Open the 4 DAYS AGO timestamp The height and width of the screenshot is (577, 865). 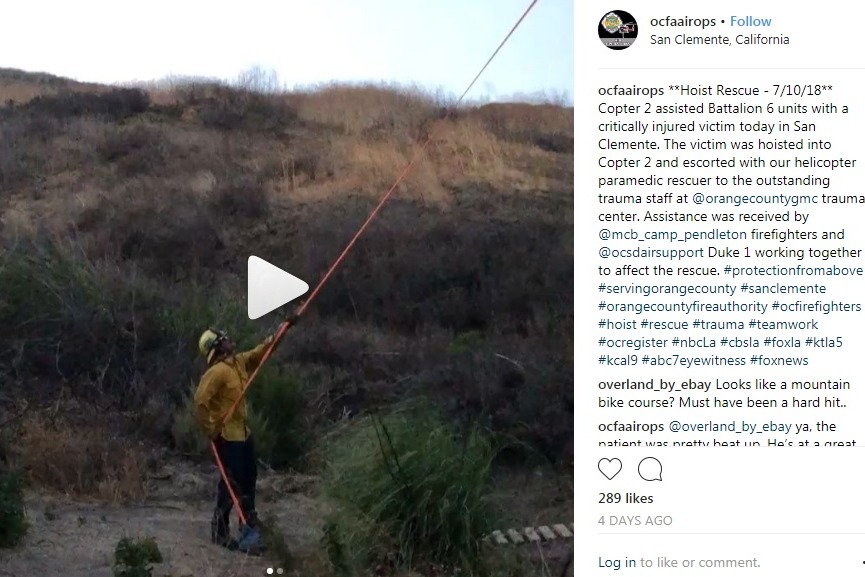point(635,521)
